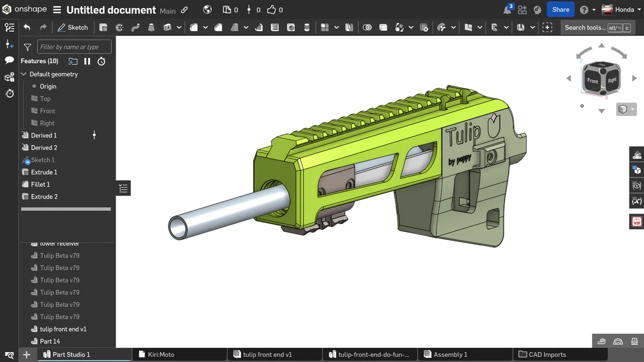Collapse the Default geometry group
The height and width of the screenshot is (362, 644).
[24, 74]
